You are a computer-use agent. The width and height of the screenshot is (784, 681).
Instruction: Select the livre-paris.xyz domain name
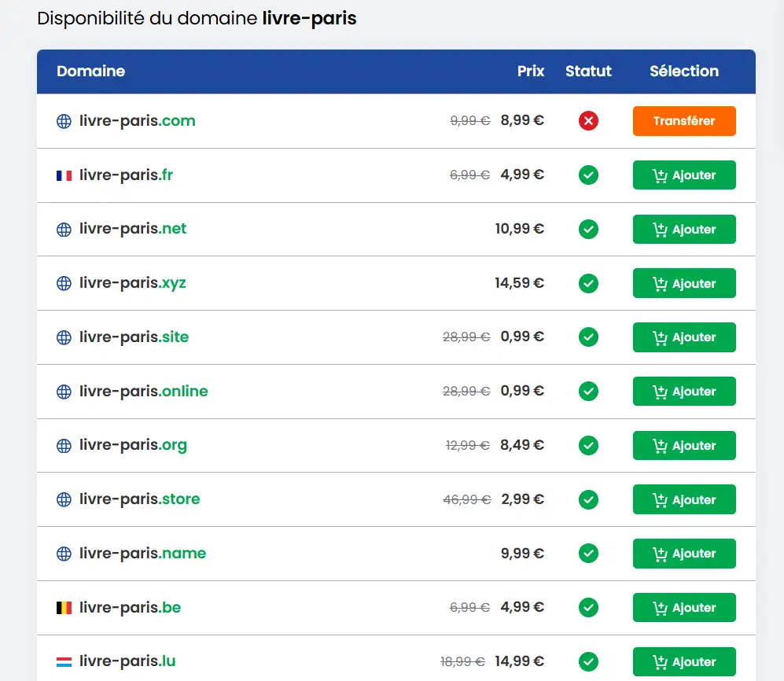point(132,284)
